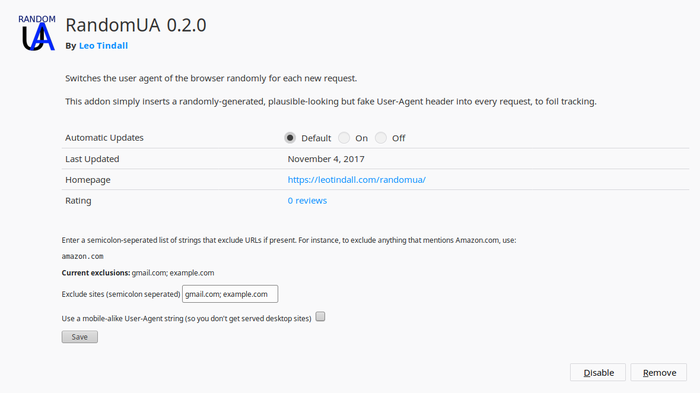This screenshot has width=700, height=393.
Task: Open the 0 reviews rating link
Action: [307, 201]
